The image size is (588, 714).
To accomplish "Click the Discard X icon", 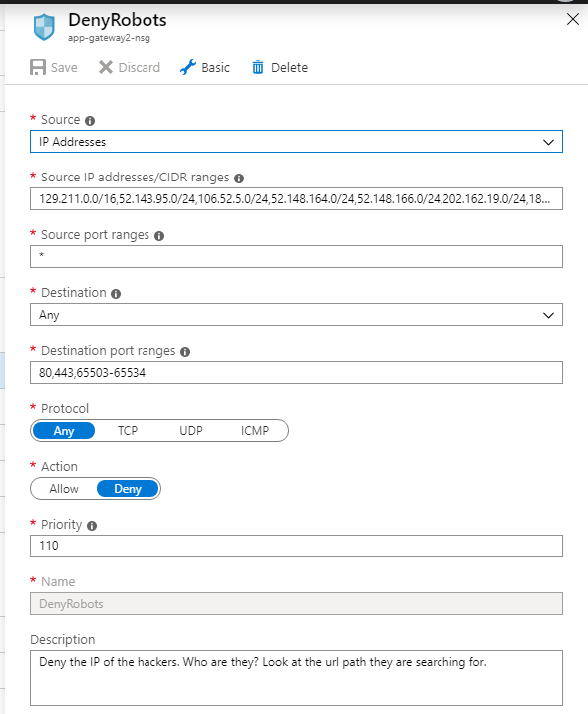I will (x=105, y=67).
